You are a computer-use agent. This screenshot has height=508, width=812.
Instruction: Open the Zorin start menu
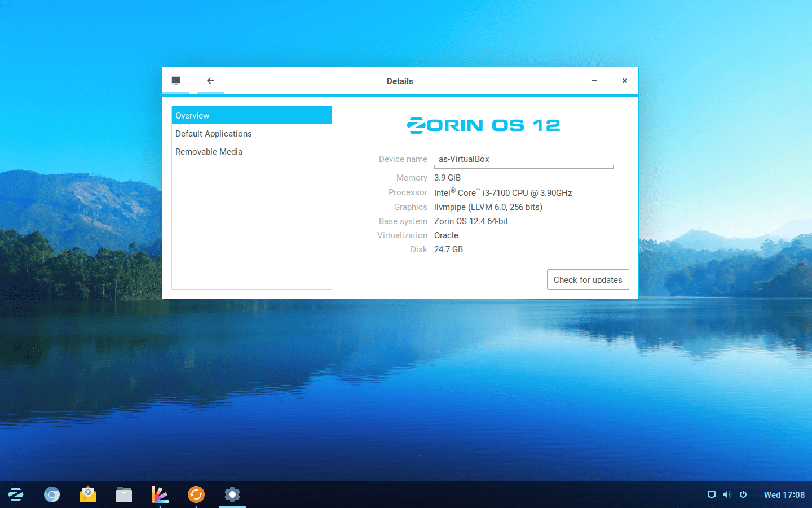(16, 495)
